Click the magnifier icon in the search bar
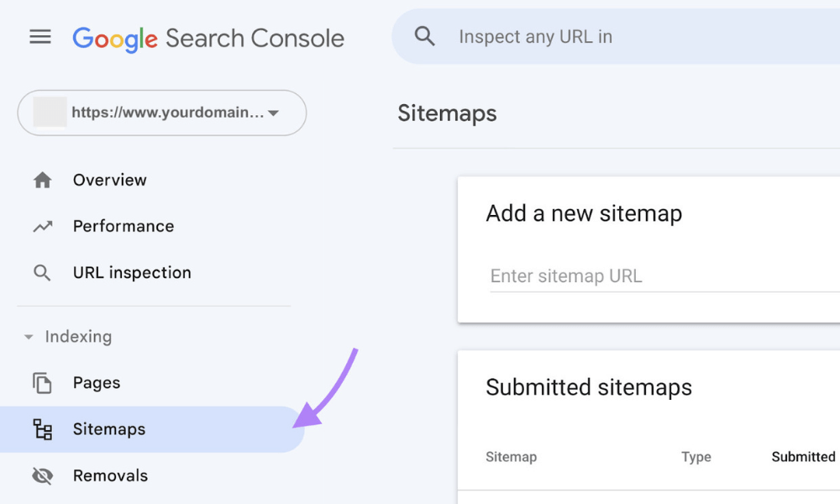The image size is (840, 504). tap(424, 36)
